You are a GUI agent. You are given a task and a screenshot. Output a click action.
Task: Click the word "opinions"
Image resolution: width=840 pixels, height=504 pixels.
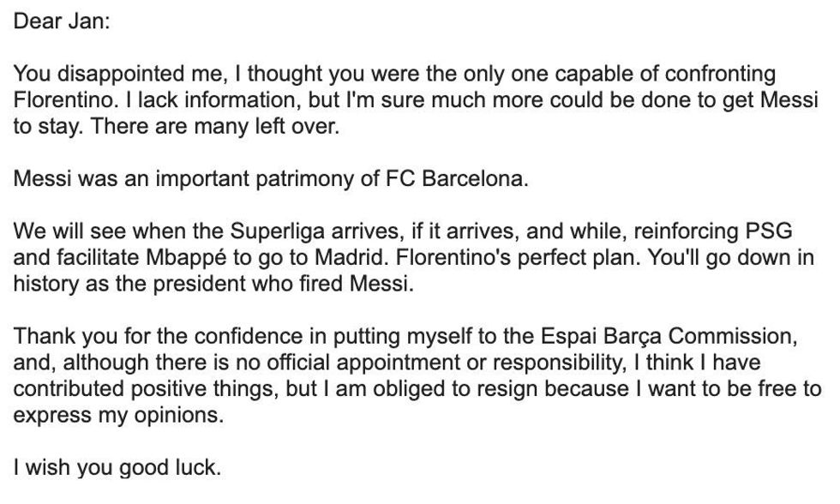pos(185,415)
